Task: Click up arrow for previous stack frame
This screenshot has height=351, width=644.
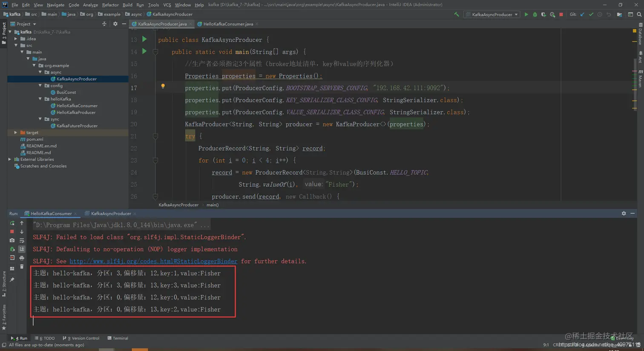Action: (x=22, y=223)
